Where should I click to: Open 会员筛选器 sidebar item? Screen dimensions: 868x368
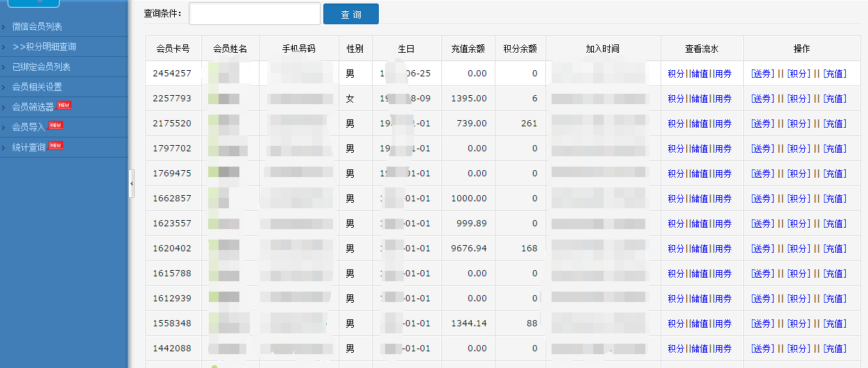[33, 107]
